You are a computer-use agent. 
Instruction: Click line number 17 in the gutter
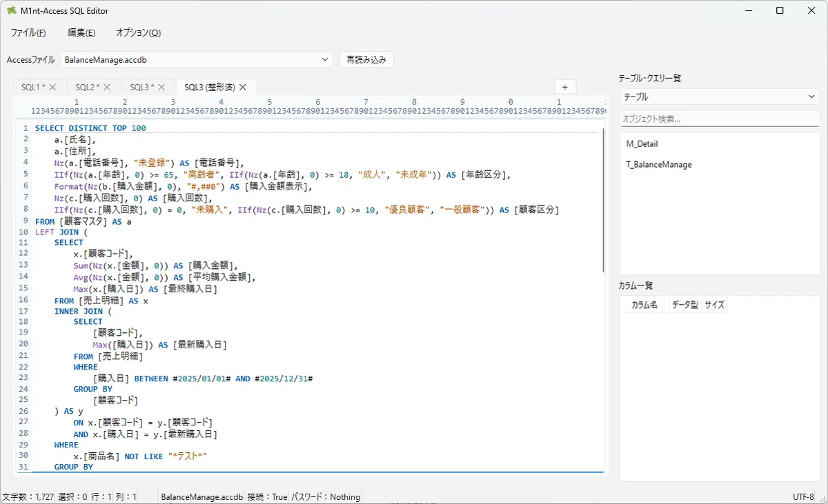(x=24, y=311)
